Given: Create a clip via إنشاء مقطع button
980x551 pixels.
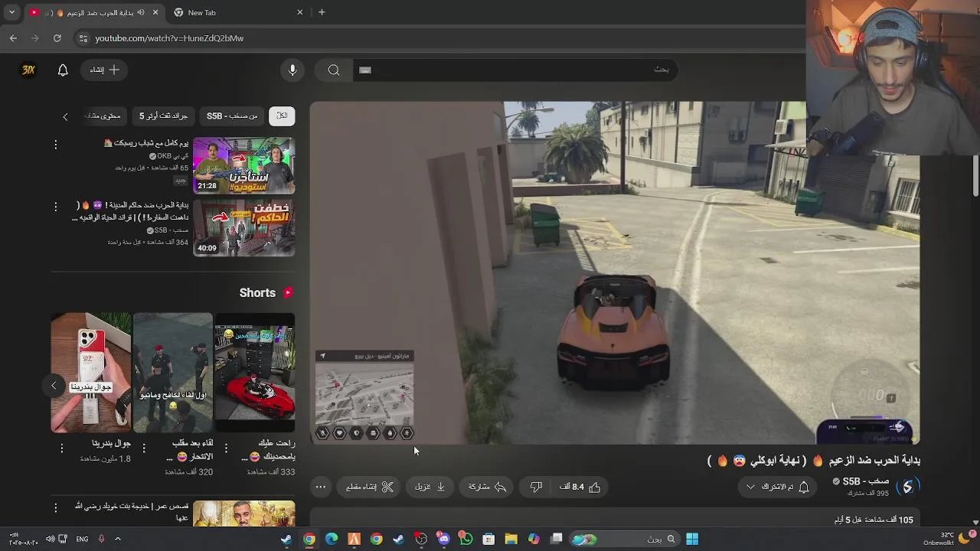Looking at the screenshot, I should click(x=369, y=487).
